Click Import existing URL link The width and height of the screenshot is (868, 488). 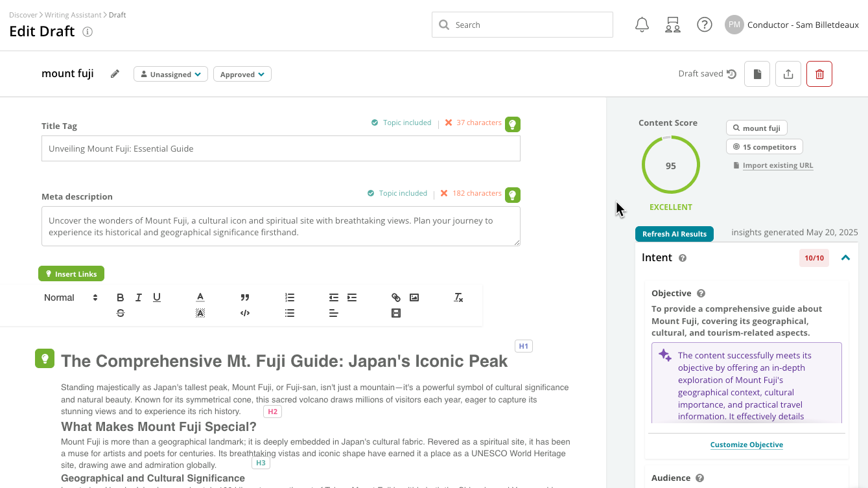pyautogui.click(x=778, y=165)
